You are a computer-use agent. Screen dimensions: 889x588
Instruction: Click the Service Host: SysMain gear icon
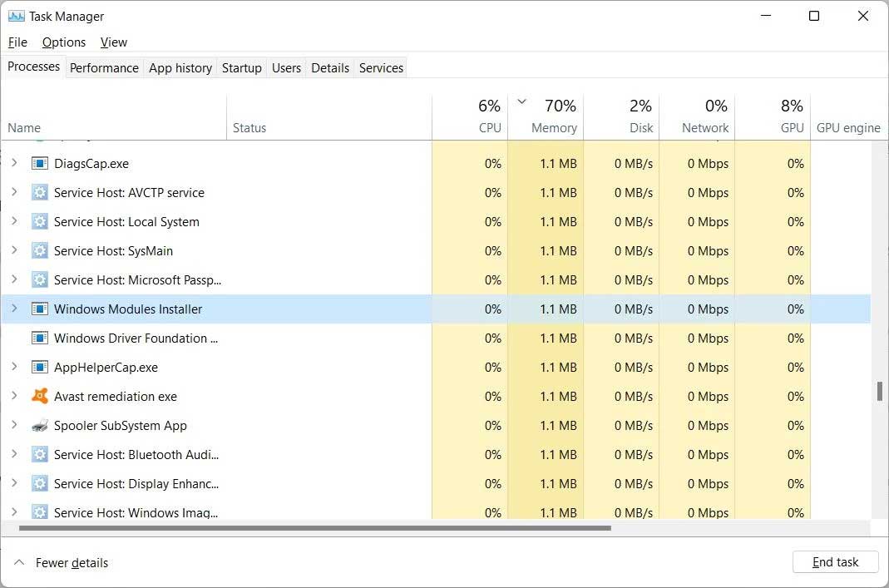tap(39, 250)
